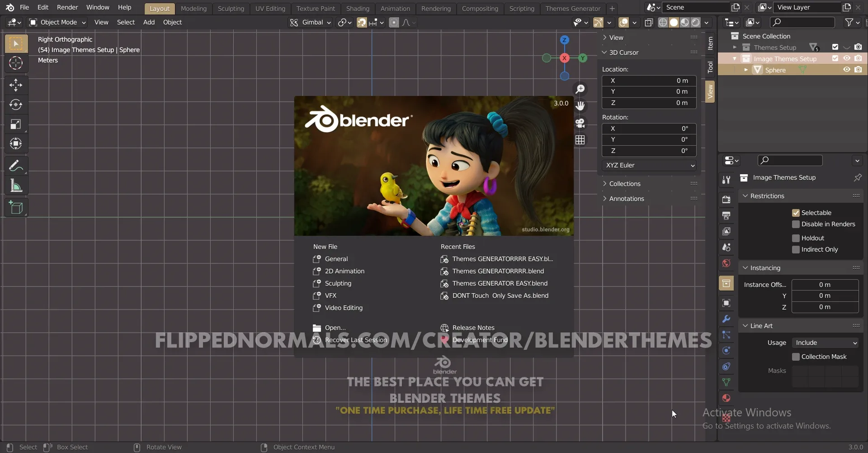Click the viewport zoom magnifier icon
868x453 pixels.
click(x=580, y=89)
